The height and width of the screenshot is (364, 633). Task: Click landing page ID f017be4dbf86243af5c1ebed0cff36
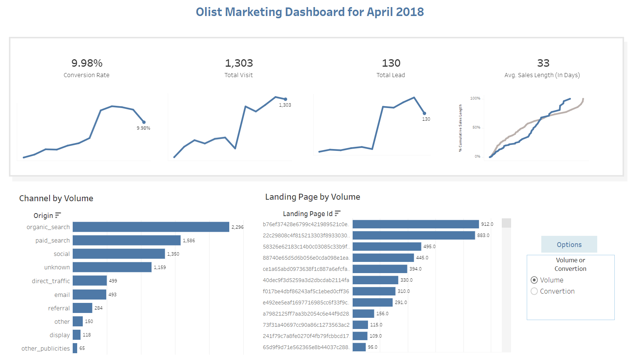coord(306,291)
